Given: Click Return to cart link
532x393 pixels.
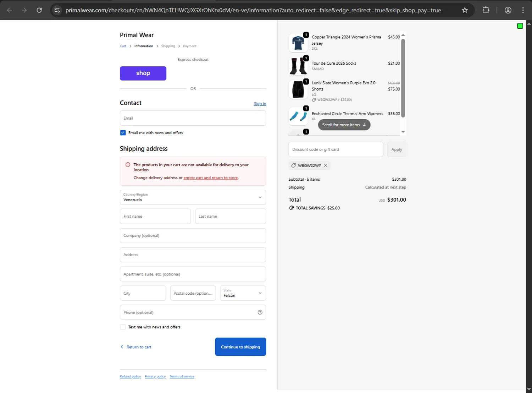Looking at the screenshot, I should (x=136, y=347).
